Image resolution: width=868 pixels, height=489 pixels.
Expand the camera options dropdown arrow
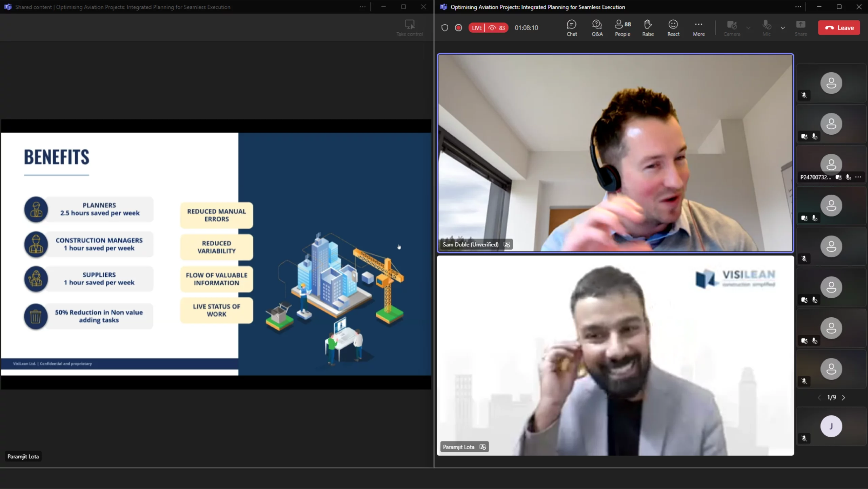point(748,28)
